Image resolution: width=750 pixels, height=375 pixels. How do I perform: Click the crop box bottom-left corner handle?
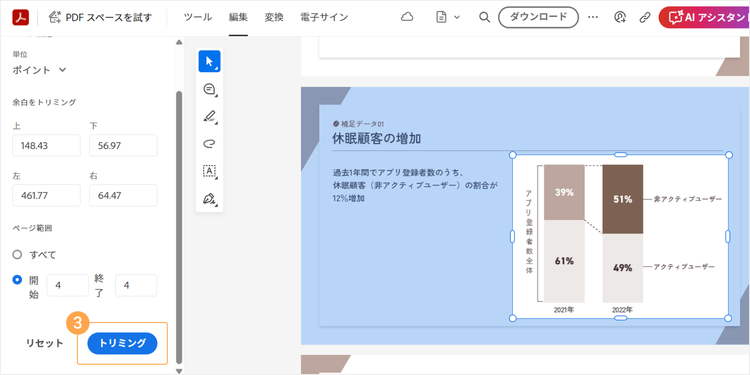pyautogui.click(x=512, y=318)
